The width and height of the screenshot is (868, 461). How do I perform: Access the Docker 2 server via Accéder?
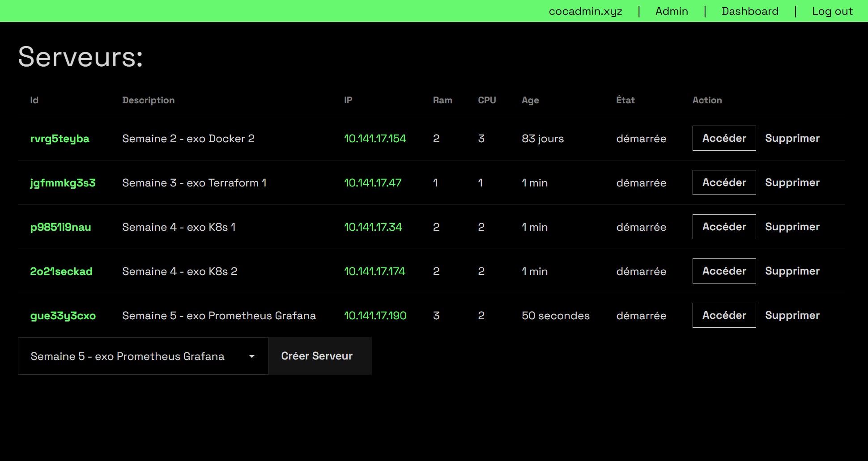(x=724, y=138)
